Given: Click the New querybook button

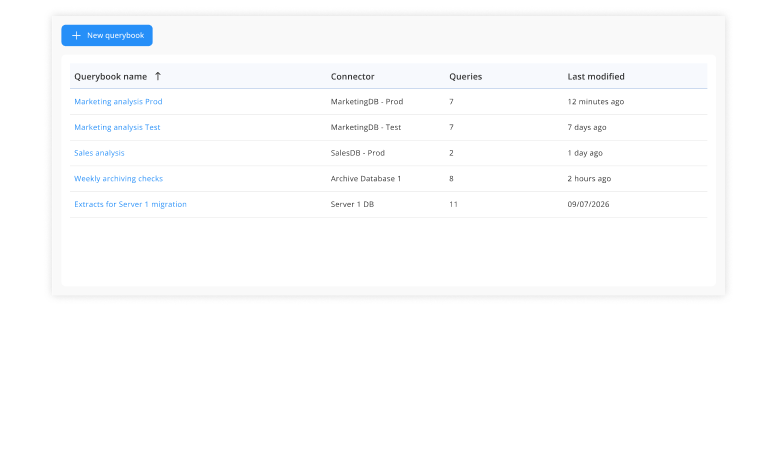Looking at the screenshot, I should click(107, 36).
